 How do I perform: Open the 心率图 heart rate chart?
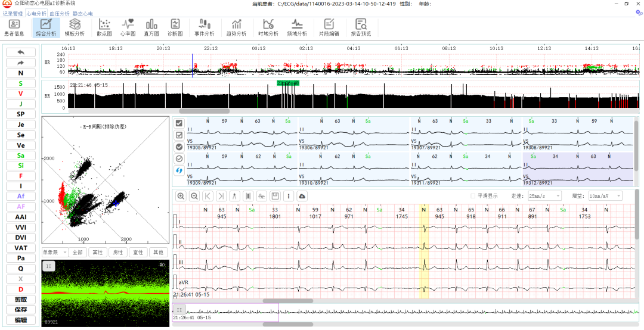[128, 27]
